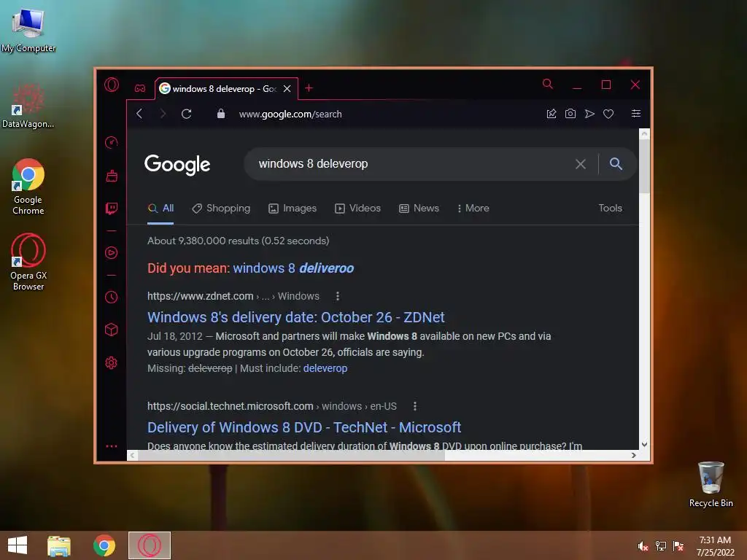747x560 pixels.
Task: Click the vertical scrollbar thumb
Action: [645, 166]
